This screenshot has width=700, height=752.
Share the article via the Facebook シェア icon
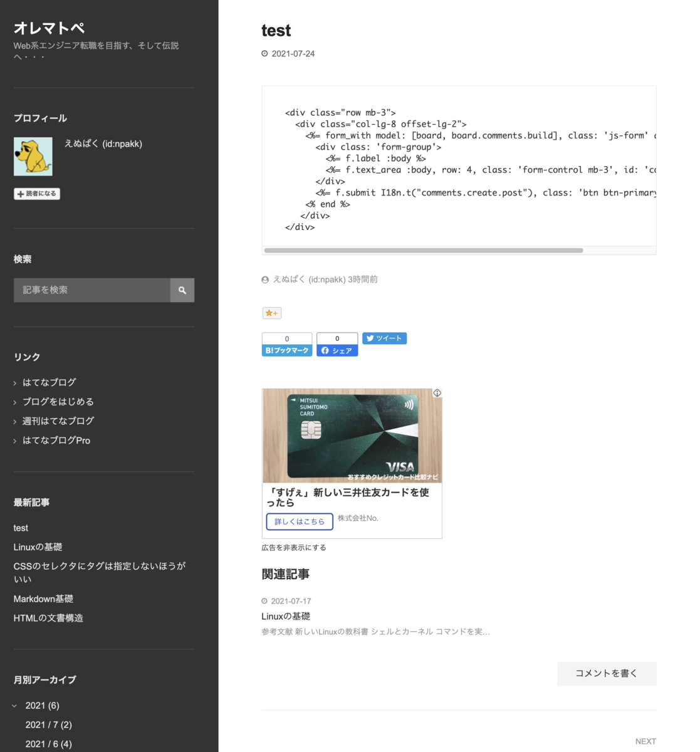point(325,351)
